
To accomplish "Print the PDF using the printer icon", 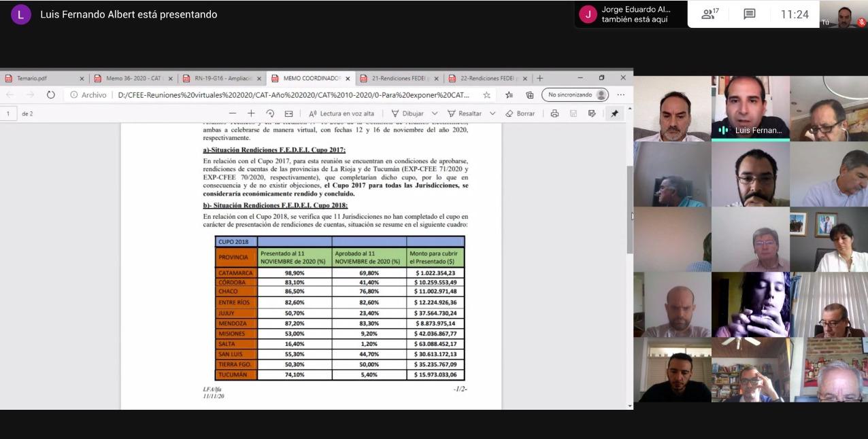I will (554, 113).
